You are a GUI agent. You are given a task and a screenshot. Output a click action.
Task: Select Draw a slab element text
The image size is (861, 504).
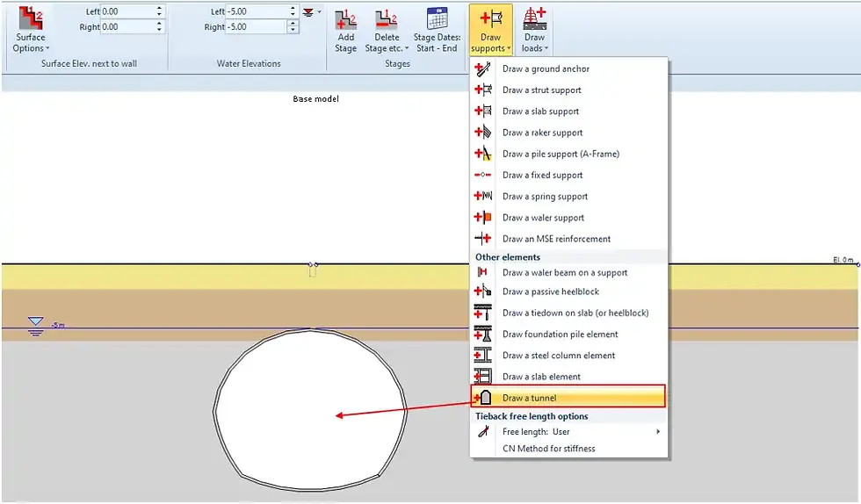(541, 377)
